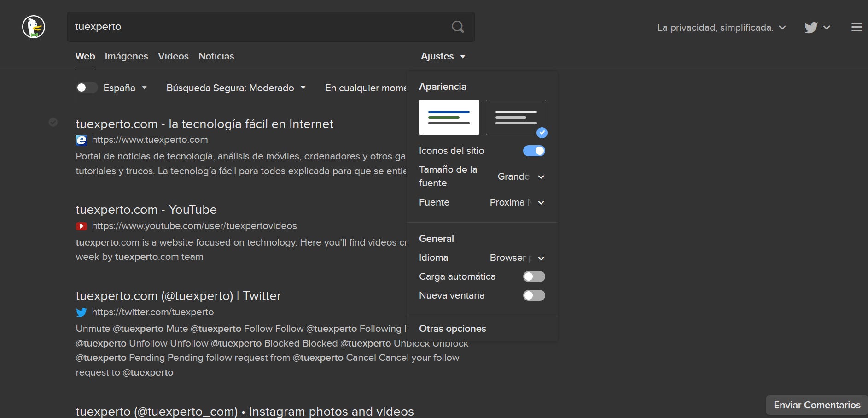Click the YouTube favicon beside the result URL
This screenshot has height=418, width=868.
point(82,226)
